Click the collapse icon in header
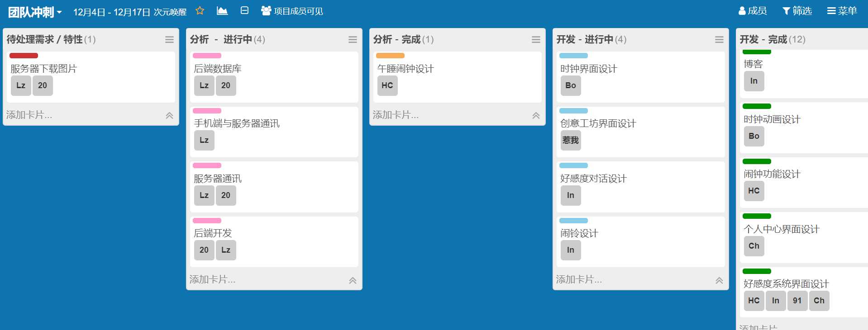Image resolution: width=868 pixels, height=330 pixels. 244,10
